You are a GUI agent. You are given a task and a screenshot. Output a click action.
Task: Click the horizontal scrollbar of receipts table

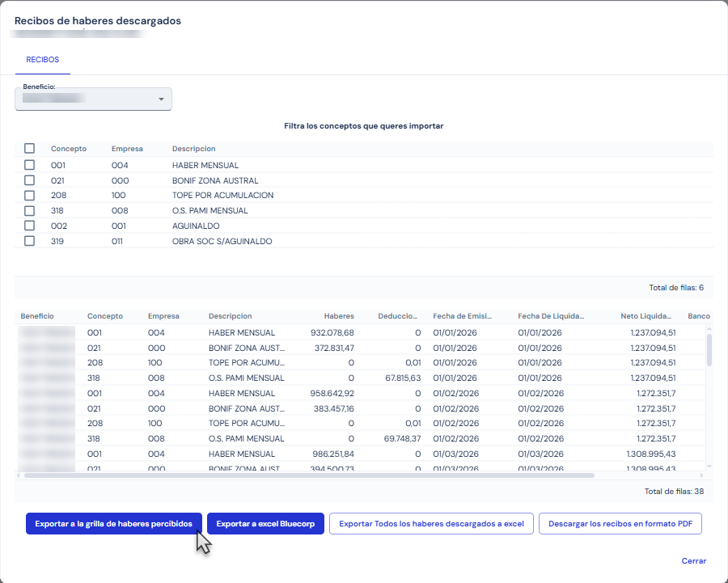309,475
